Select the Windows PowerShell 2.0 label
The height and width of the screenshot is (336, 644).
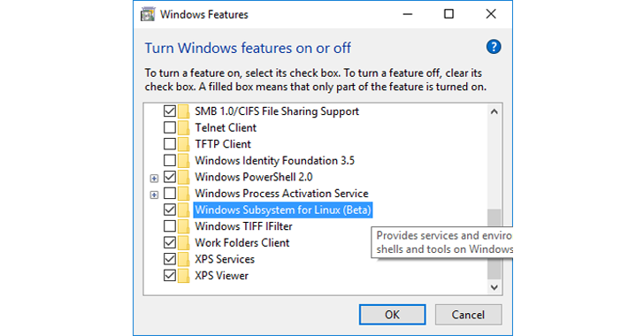click(253, 177)
